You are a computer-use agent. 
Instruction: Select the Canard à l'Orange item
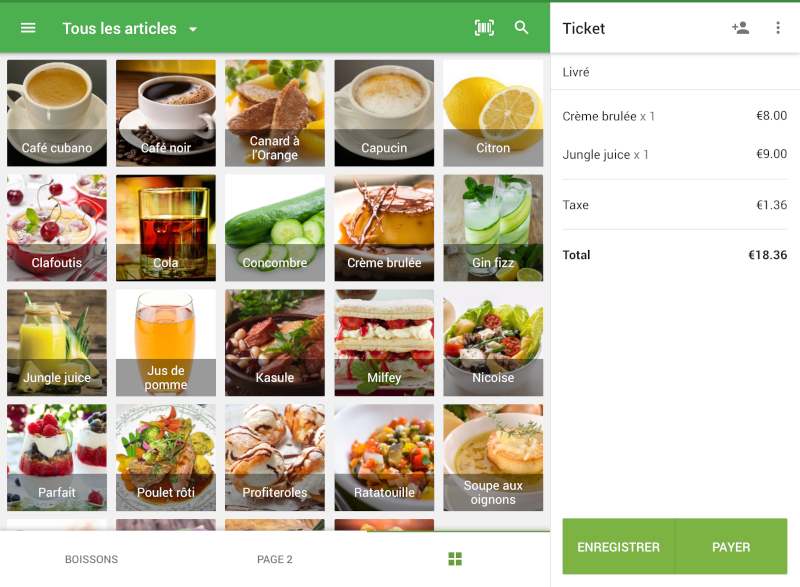274,113
